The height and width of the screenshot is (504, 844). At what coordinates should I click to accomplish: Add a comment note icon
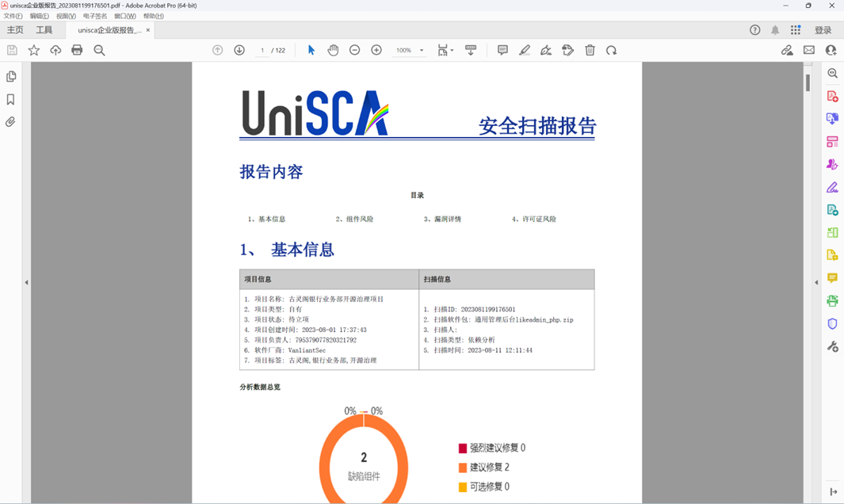(x=502, y=50)
